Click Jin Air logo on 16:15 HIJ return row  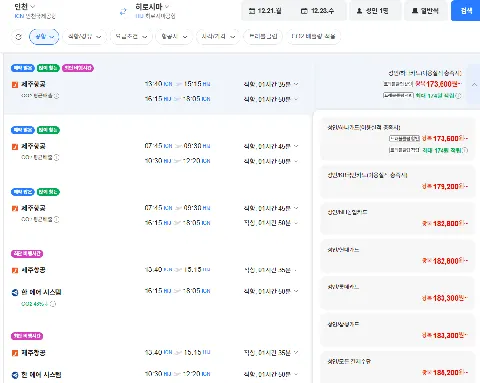[x=15, y=293]
